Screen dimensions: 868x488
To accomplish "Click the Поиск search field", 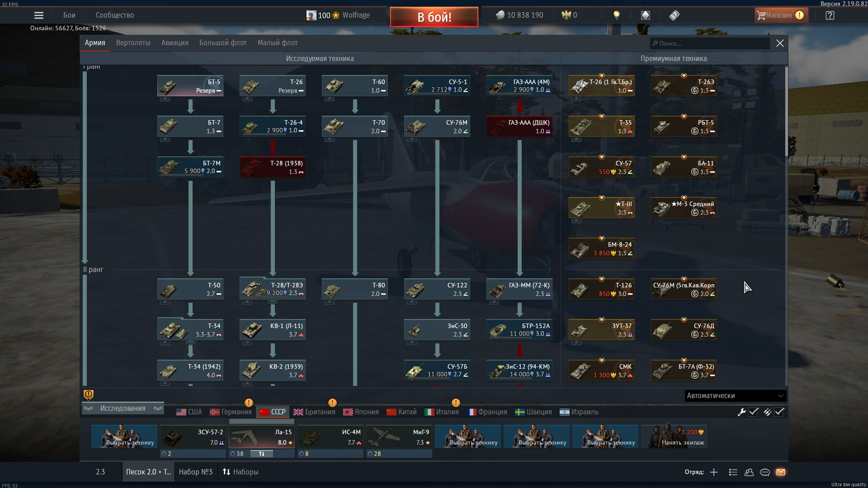I will (x=710, y=43).
